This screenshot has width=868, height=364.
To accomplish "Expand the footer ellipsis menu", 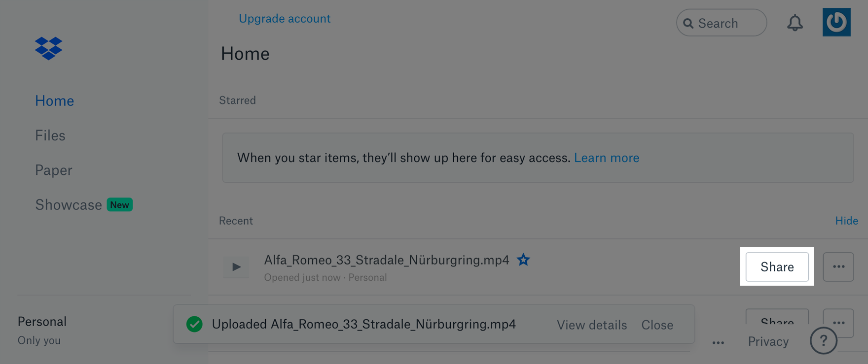I will (718, 342).
